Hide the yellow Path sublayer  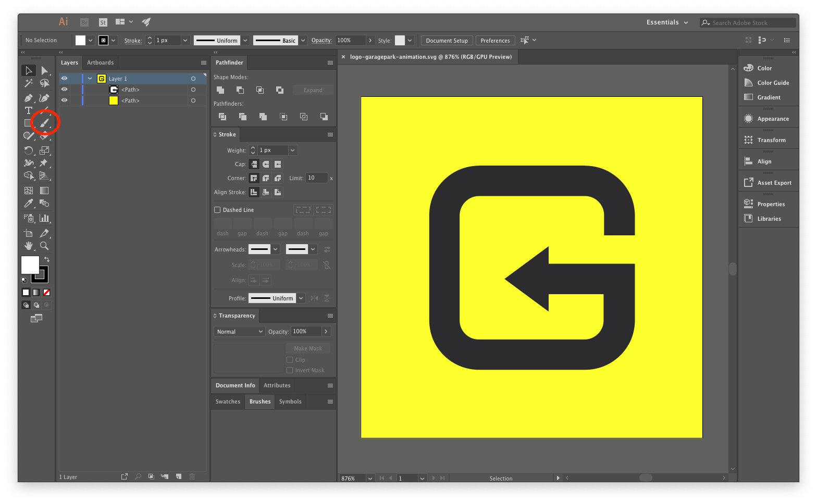pos(64,100)
